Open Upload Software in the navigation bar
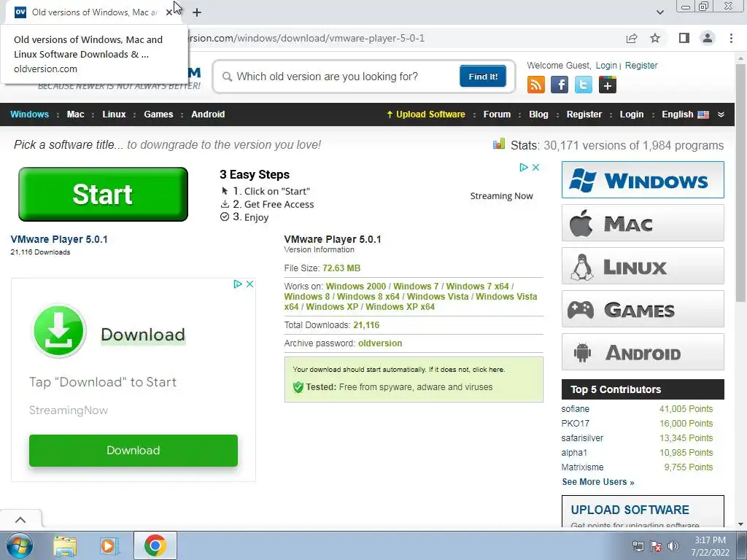The image size is (747, 560). pyautogui.click(x=426, y=114)
